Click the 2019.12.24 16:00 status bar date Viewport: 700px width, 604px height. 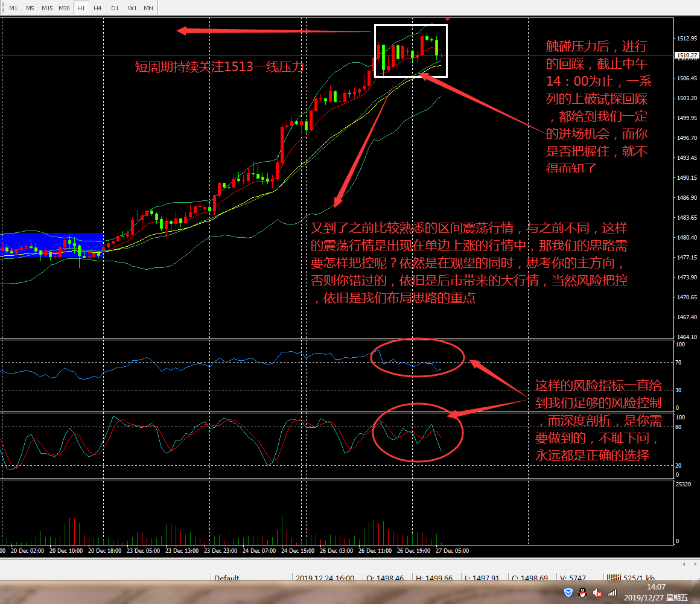[x=325, y=577]
